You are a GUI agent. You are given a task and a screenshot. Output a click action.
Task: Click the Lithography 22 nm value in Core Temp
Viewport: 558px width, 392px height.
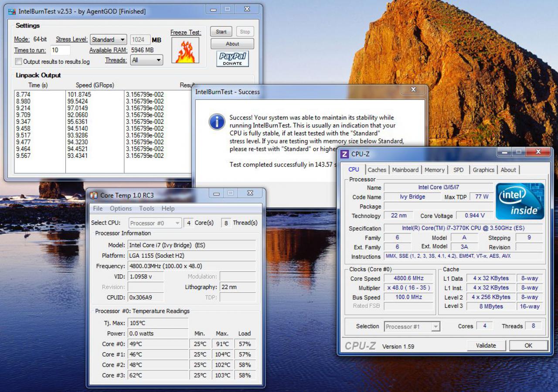tap(238, 287)
